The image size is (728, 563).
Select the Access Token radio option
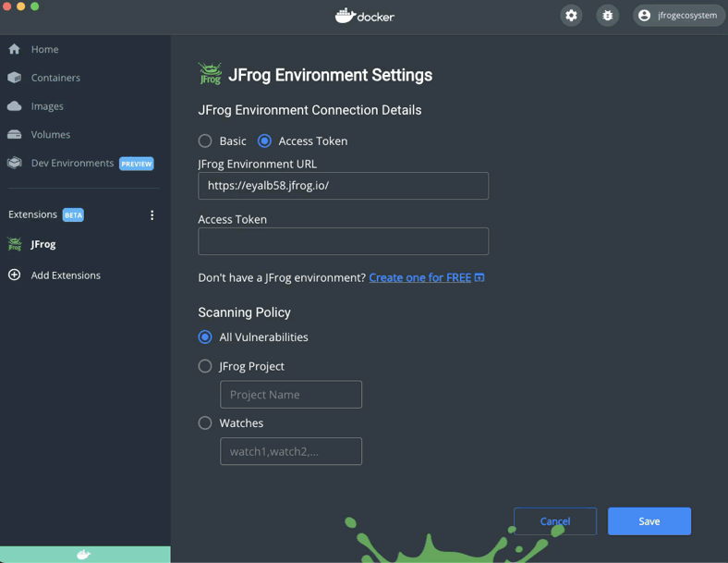pos(264,141)
